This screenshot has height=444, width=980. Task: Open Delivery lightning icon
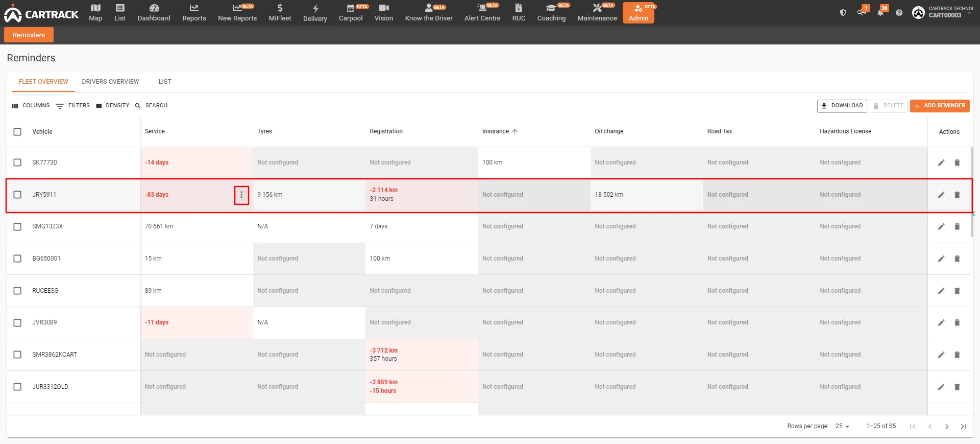coord(315,8)
